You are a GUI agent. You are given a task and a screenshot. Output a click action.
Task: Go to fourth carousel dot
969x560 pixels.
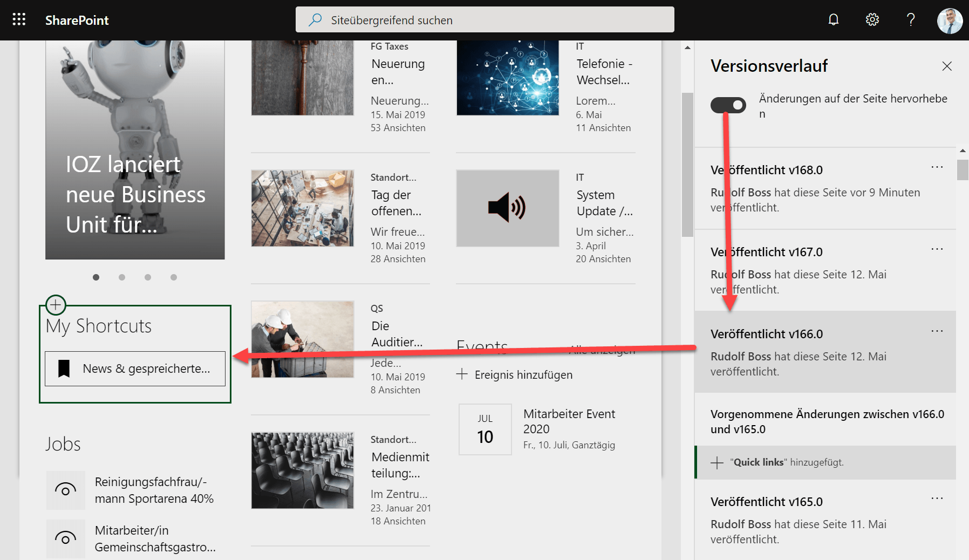[x=174, y=277]
